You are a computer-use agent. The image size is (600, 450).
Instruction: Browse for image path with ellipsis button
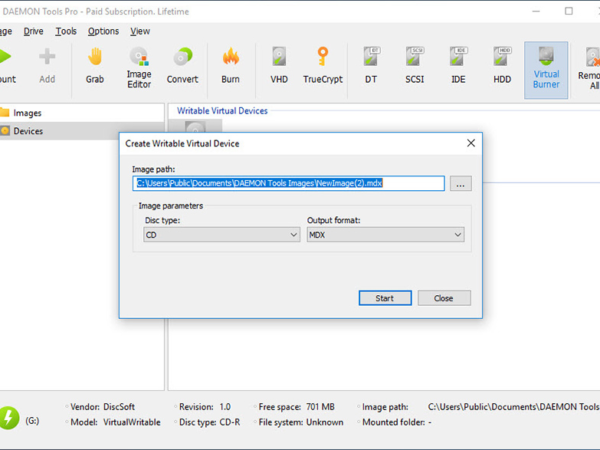[x=460, y=184]
